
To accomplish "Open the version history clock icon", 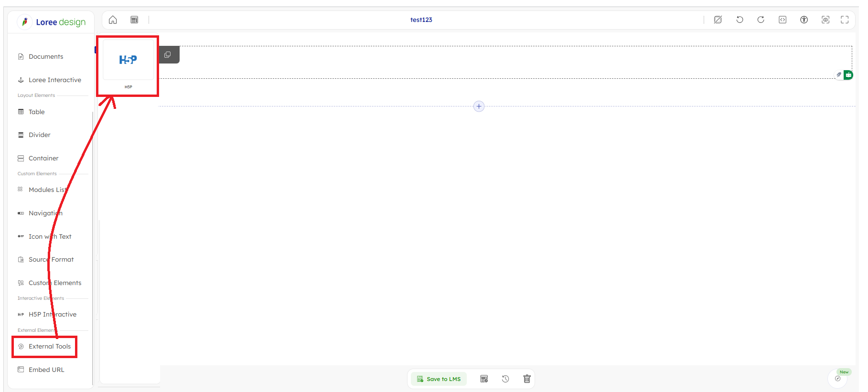I will (x=505, y=379).
